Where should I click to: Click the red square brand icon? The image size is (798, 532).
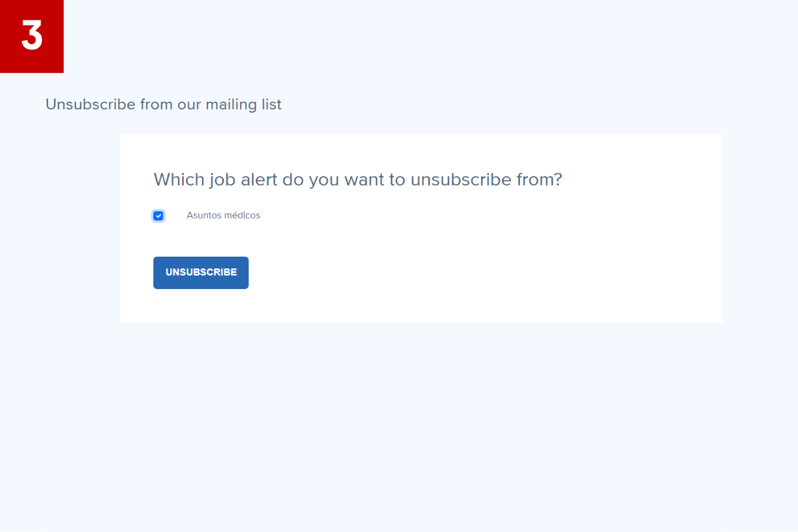point(32,36)
